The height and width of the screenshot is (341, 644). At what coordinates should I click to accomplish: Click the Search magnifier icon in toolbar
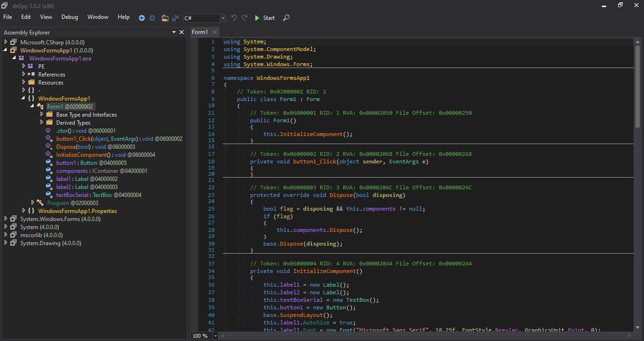tap(286, 18)
